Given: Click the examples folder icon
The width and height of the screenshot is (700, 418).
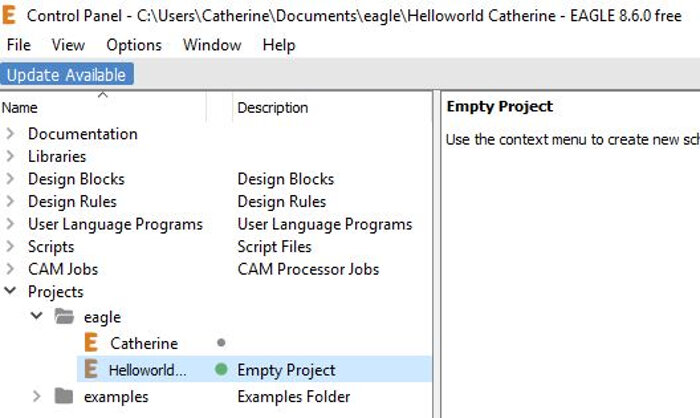Looking at the screenshot, I should tap(64, 396).
